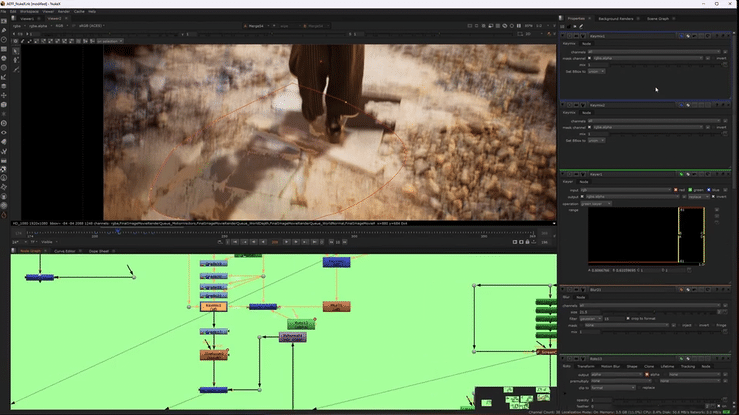Image resolution: width=739 pixels, height=415 pixels.
Task: Open the Node tab in Keymix1 panel
Action: [586, 43]
